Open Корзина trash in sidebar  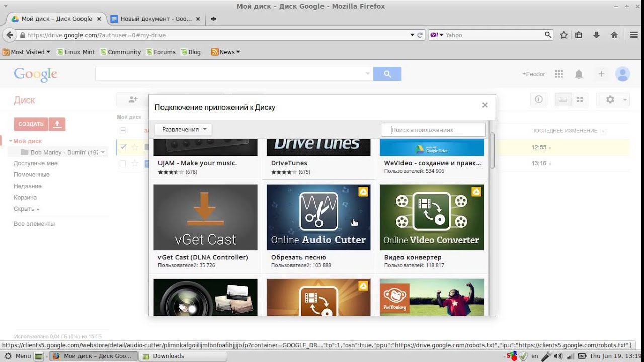(25, 197)
